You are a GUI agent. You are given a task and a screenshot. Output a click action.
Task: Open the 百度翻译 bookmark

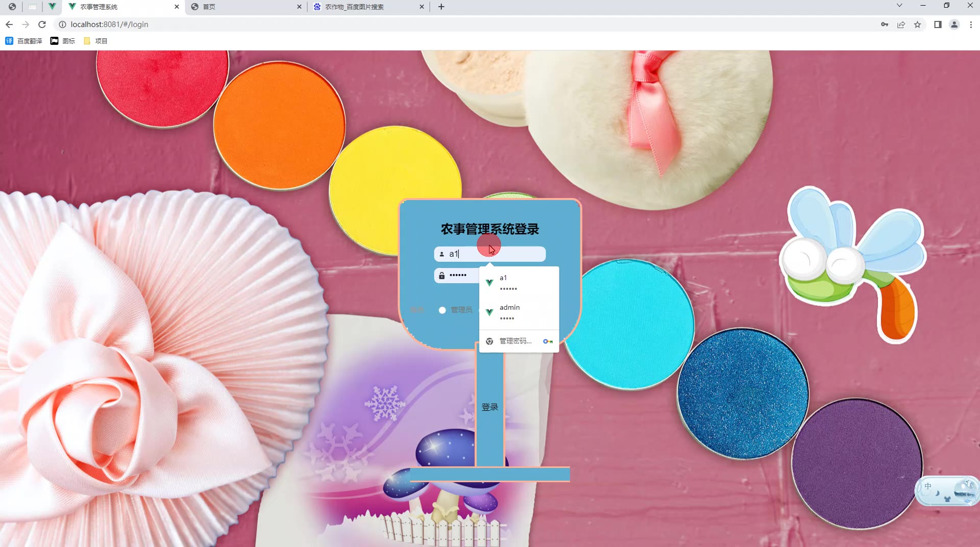(23, 41)
